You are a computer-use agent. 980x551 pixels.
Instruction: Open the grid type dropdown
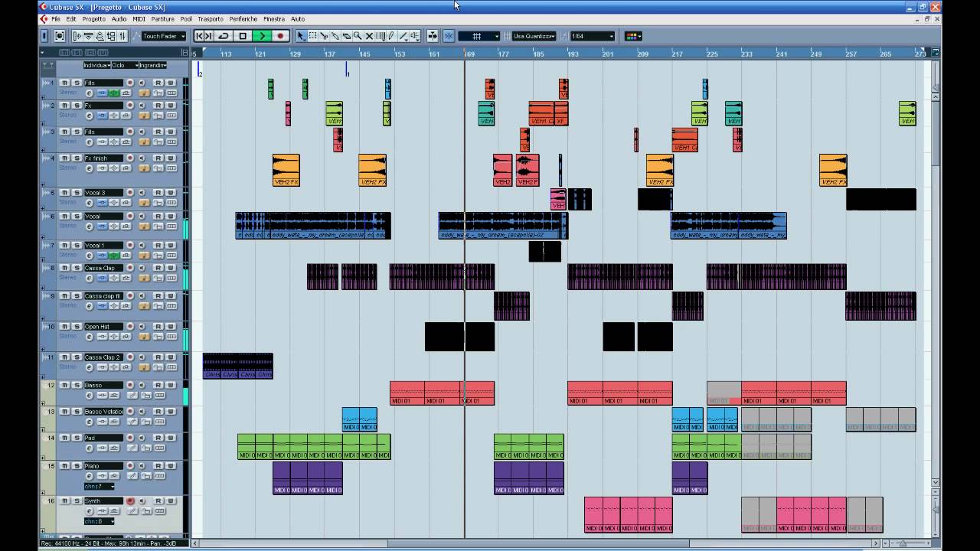coord(479,36)
